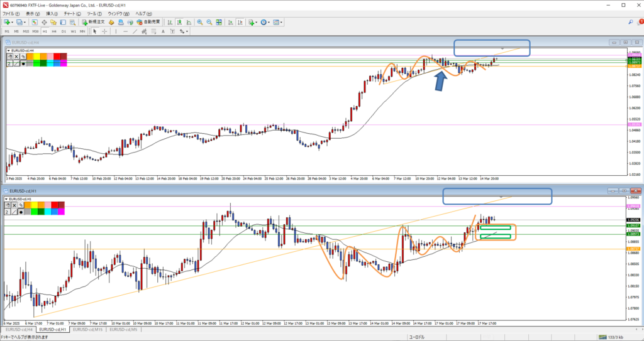Open the ツール menu
The width and height of the screenshot is (644, 341).
pos(94,14)
